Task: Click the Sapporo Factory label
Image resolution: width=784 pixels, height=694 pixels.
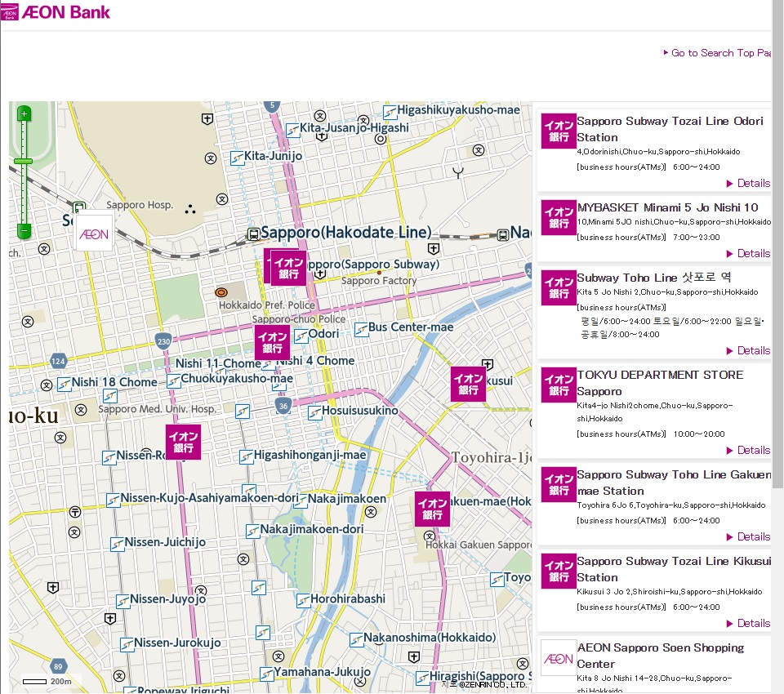Action: click(x=379, y=281)
